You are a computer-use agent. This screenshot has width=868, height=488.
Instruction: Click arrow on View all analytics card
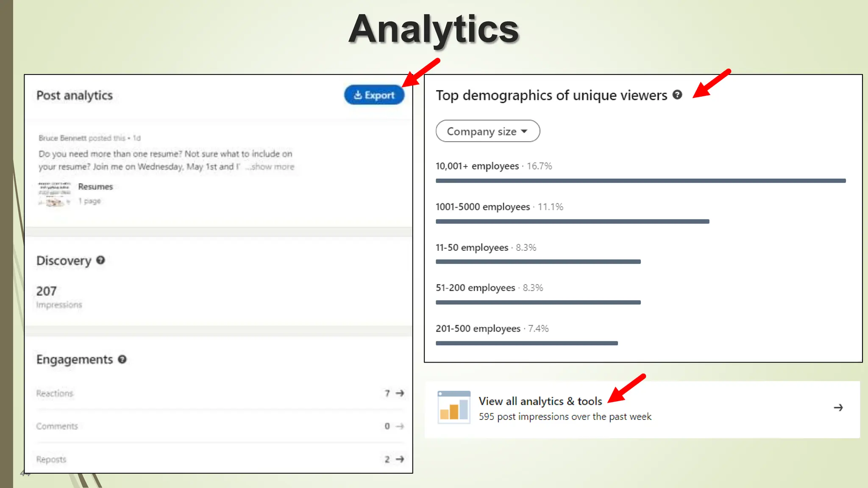tap(838, 408)
